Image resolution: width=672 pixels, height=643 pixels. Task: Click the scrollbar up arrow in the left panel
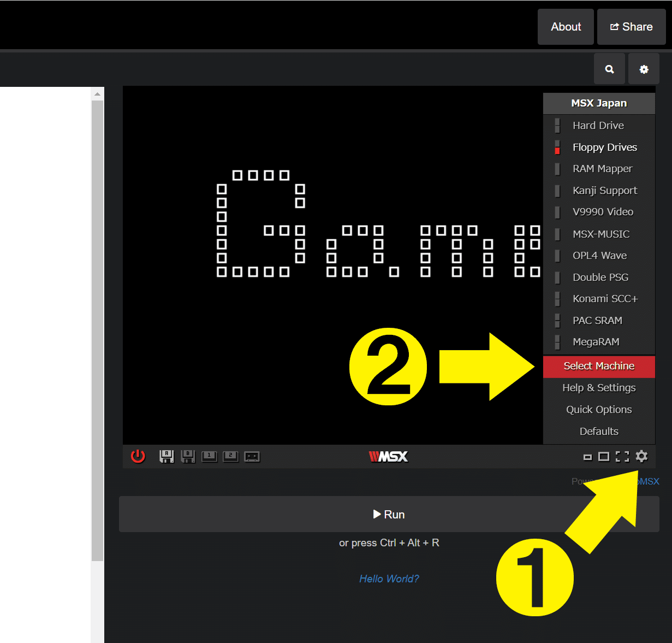pos(97,94)
